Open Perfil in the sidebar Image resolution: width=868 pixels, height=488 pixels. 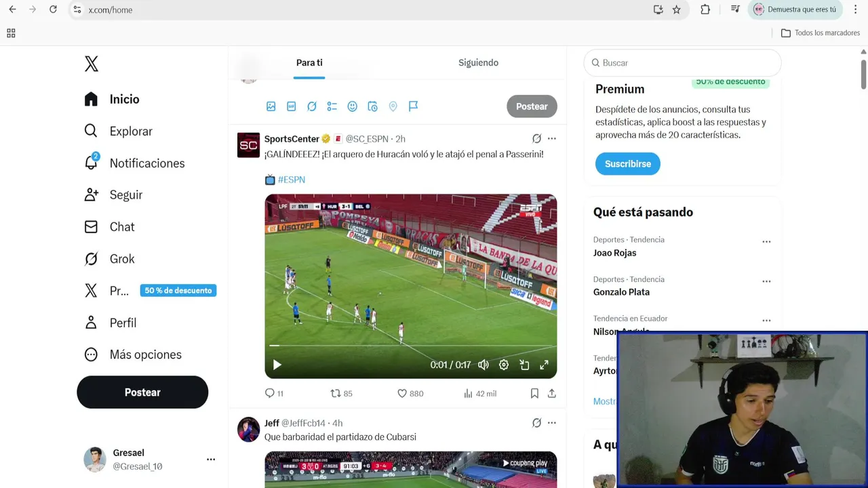tap(109, 323)
